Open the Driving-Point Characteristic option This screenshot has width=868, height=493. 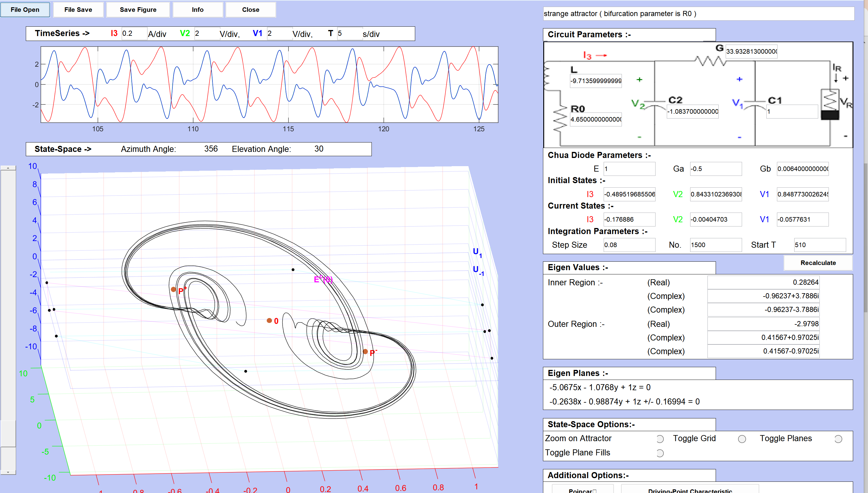click(690, 490)
